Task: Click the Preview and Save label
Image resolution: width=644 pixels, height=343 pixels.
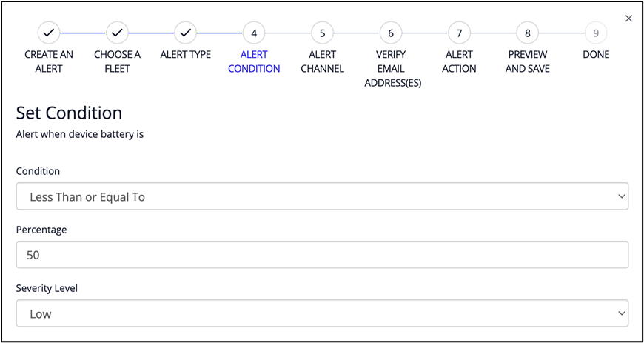Action: click(x=528, y=61)
